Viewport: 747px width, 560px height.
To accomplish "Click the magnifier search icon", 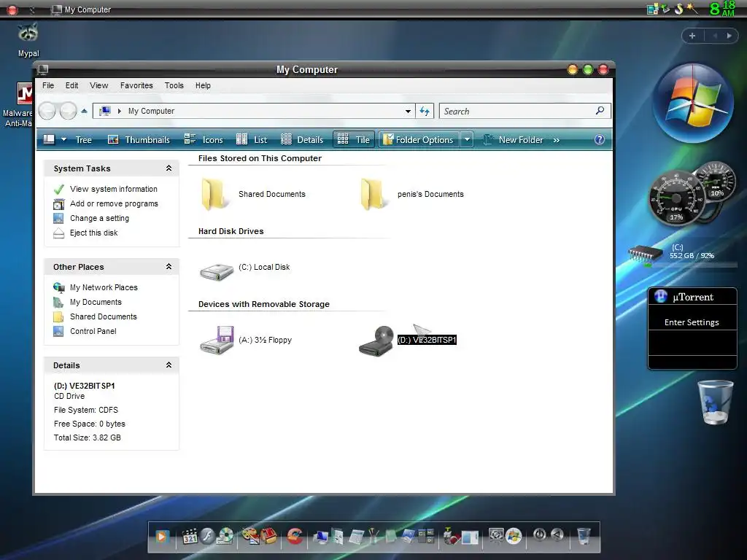I will point(600,111).
